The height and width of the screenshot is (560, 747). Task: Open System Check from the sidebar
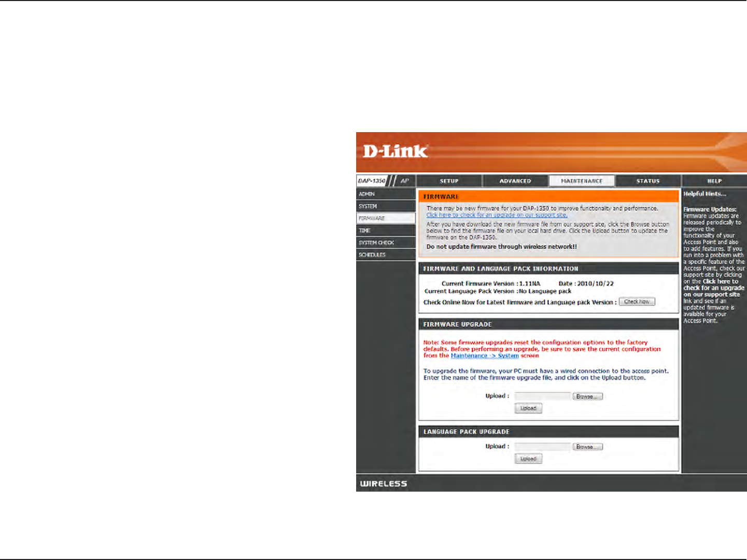click(386, 242)
